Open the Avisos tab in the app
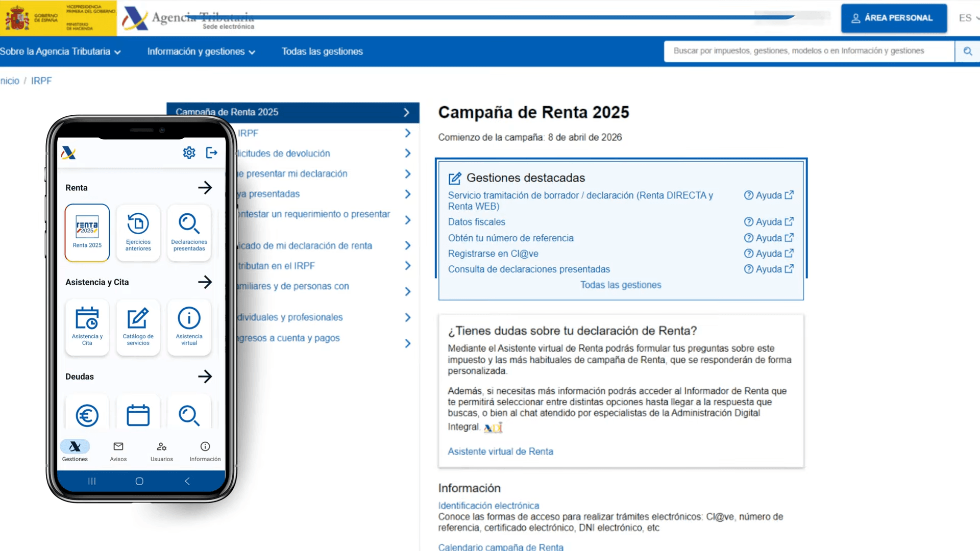 (x=118, y=451)
